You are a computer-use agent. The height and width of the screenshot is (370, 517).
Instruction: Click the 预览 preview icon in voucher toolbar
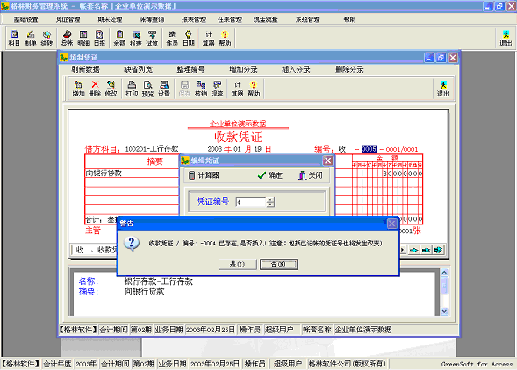(148, 88)
